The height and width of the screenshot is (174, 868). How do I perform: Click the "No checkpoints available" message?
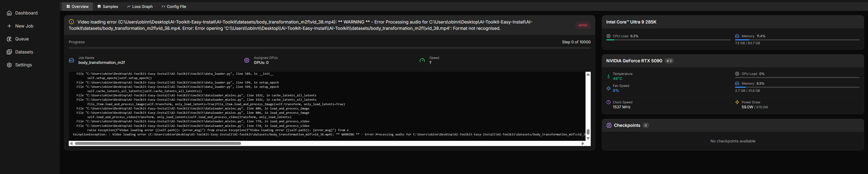point(733,141)
